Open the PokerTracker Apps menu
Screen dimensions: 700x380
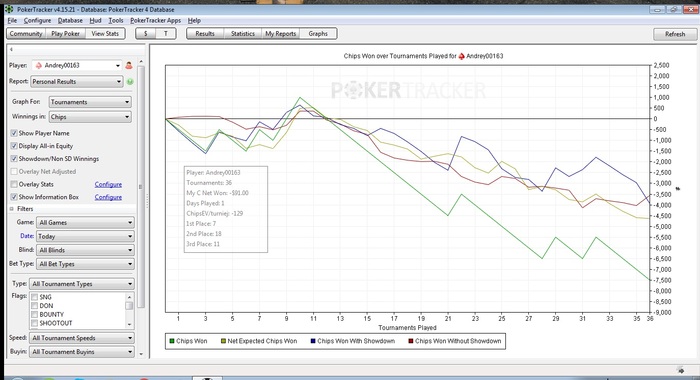tap(155, 21)
